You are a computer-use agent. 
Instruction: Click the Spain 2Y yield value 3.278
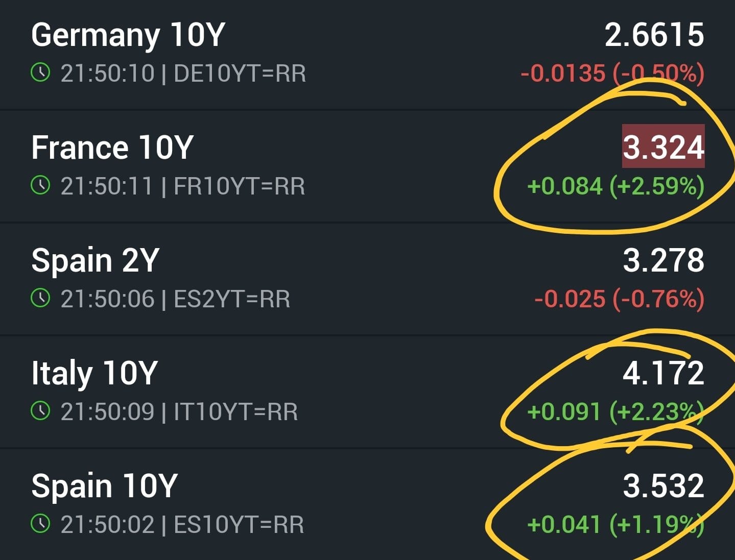point(663,260)
